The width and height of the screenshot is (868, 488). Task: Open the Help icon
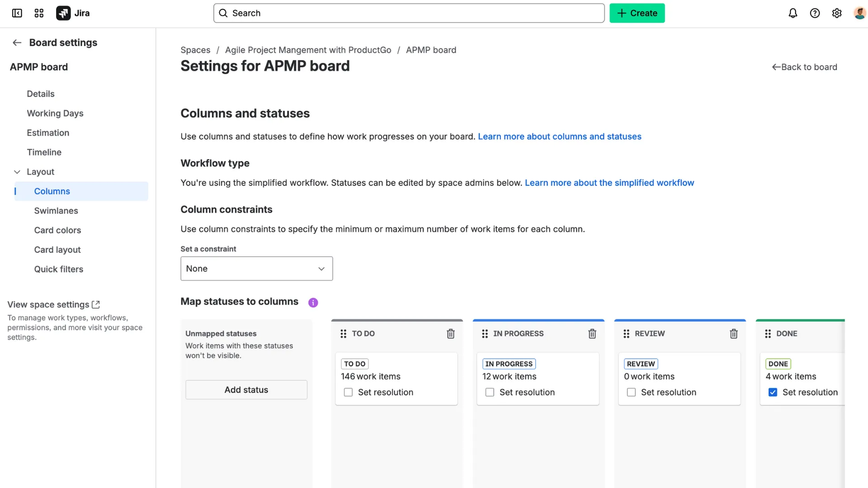(815, 13)
